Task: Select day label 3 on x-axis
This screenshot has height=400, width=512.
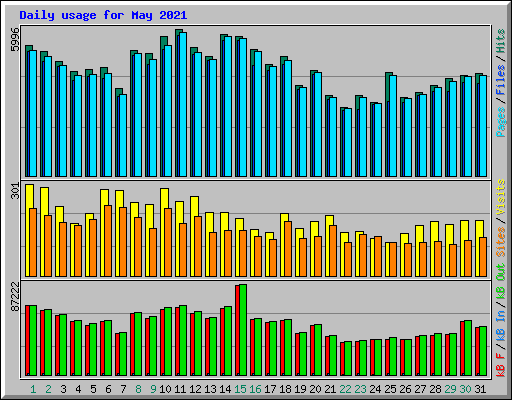Action: coord(63,389)
